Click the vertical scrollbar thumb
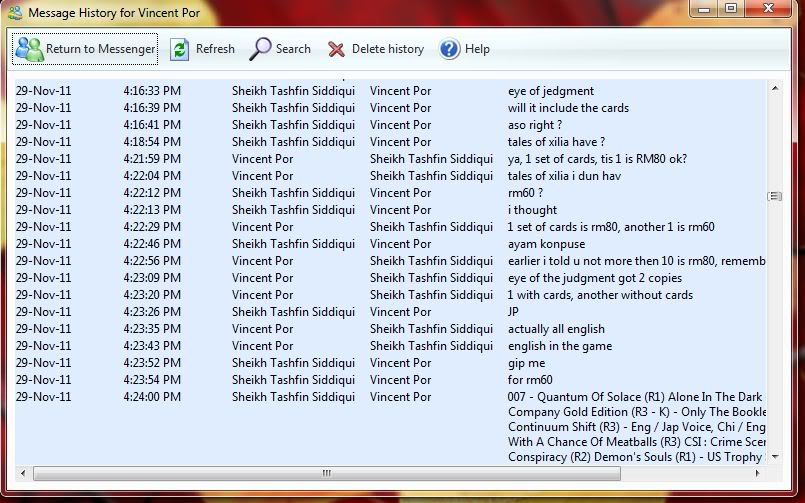This screenshot has height=503, width=805. click(x=774, y=196)
